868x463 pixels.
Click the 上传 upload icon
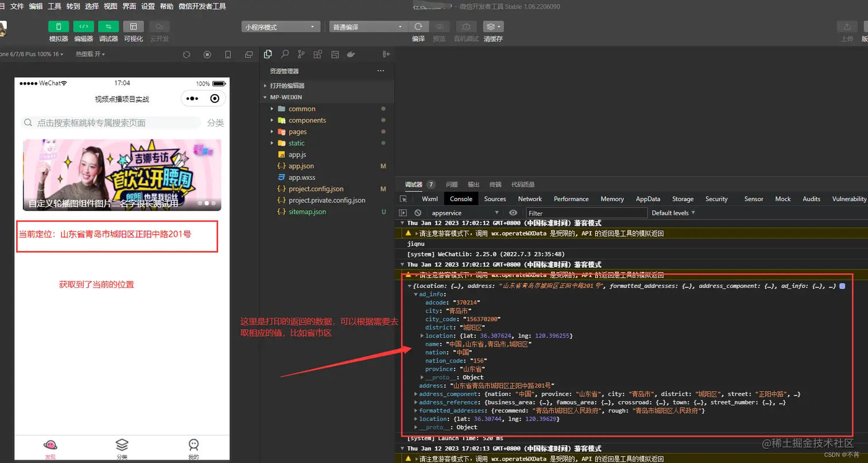point(847,26)
